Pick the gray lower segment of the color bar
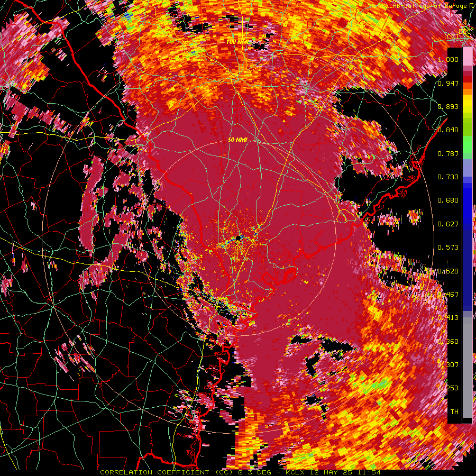 tap(467, 369)
